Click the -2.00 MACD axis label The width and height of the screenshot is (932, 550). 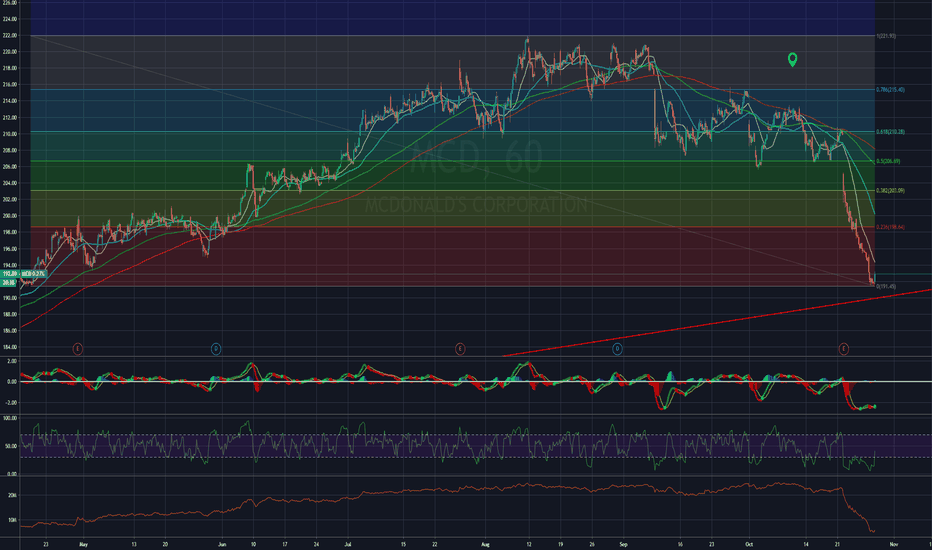pyautogui.click(x=11, y=403)
